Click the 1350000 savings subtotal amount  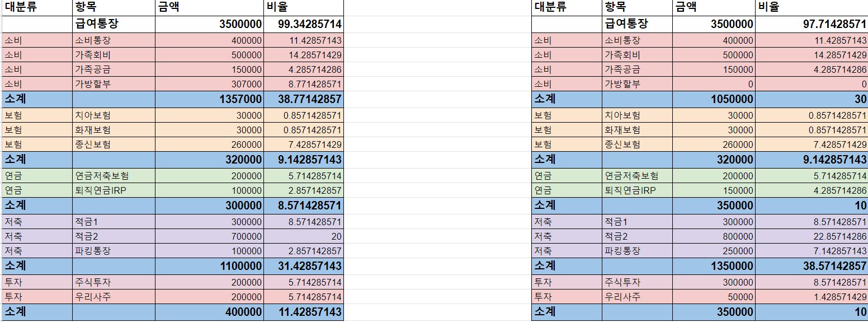713,266
